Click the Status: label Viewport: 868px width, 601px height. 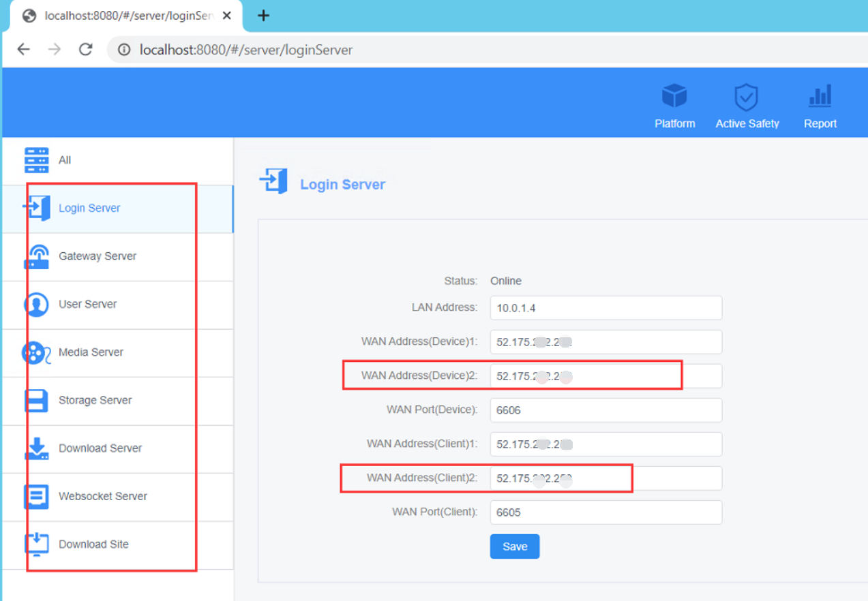461,281
